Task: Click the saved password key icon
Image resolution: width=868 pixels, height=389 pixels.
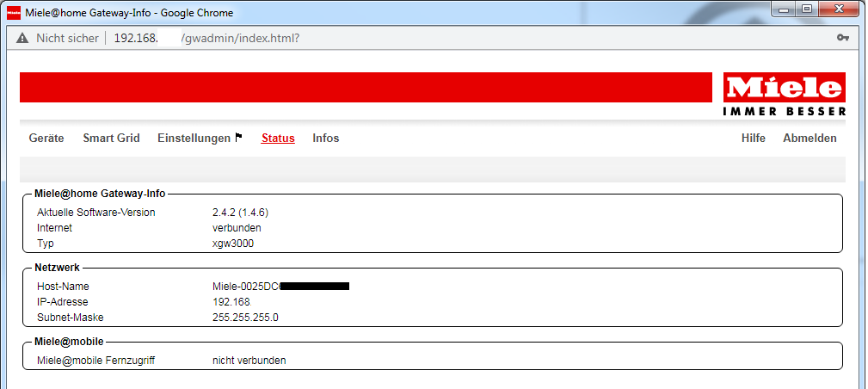Action: point(843,38)
